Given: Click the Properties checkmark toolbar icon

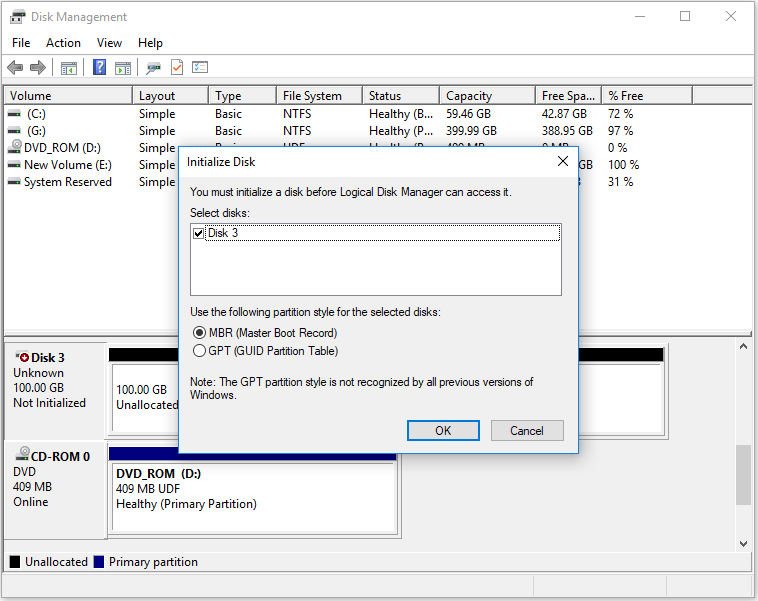Looking at the screenshot, I should tap(177, 67).
